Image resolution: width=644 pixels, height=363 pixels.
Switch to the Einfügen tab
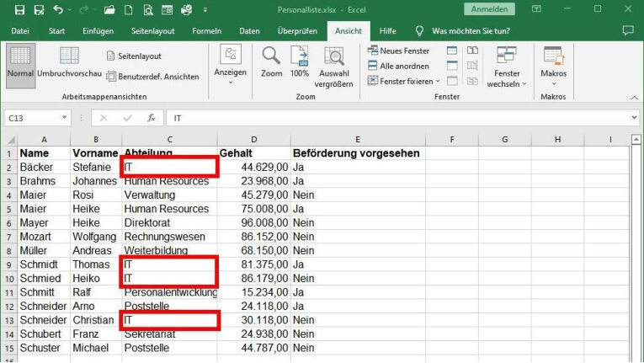(x=98, y=31)
